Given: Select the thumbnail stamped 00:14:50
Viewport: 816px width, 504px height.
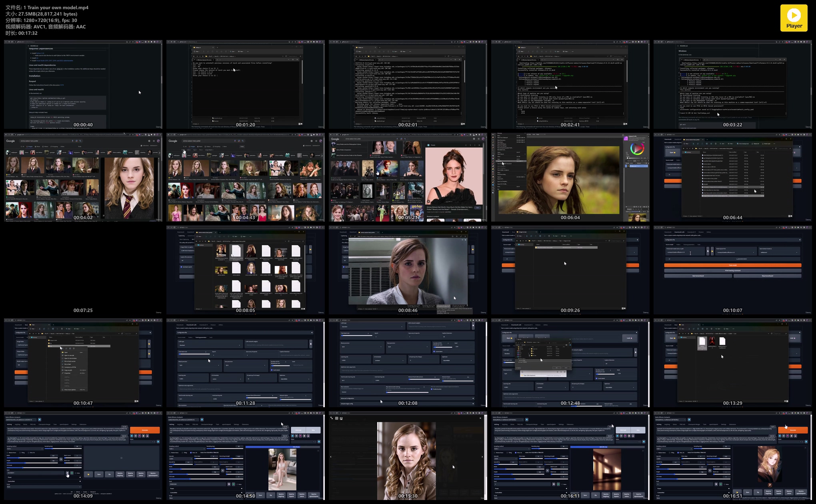Looking at the screenshot, I should coord(246,456).
